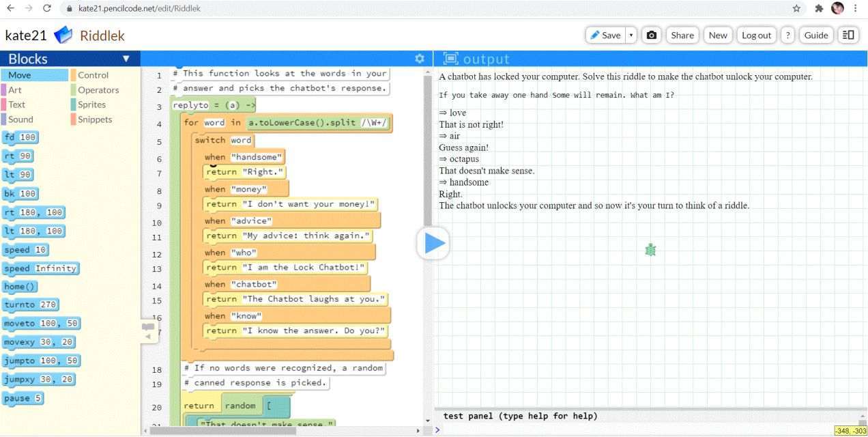Click the Pencil Code logo icon
This screenshot has height=437, width=868.
[63, 36]
